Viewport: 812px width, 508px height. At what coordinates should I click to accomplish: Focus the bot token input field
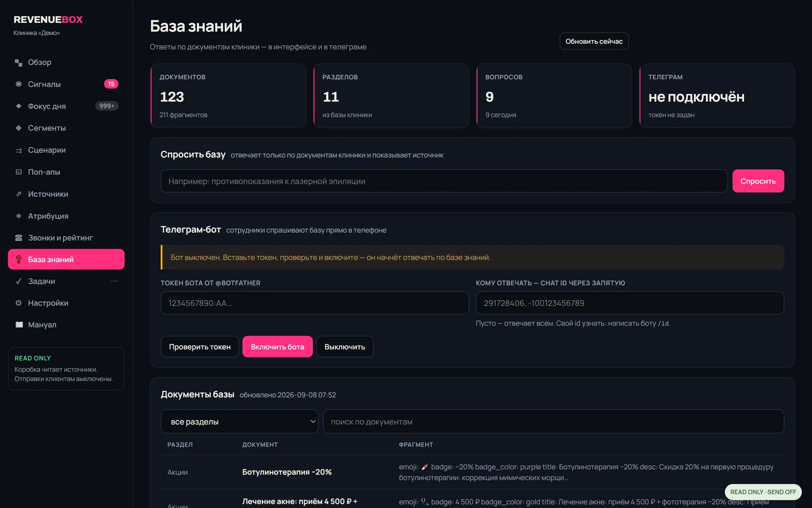315,303
